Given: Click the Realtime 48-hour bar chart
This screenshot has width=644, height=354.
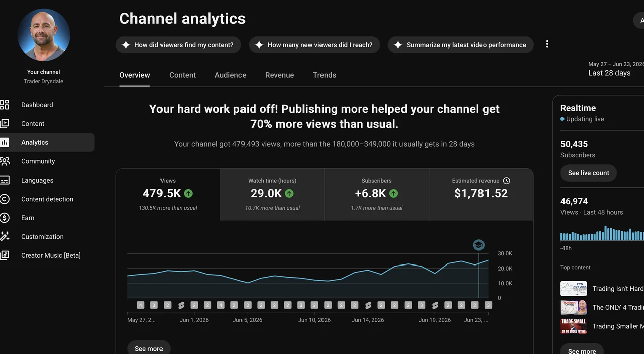Looking at the screenshot, I should coord(602,233).
